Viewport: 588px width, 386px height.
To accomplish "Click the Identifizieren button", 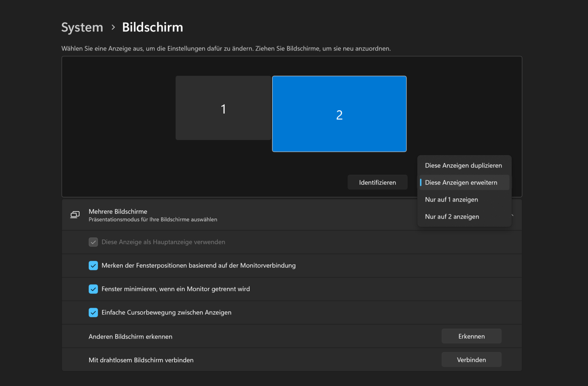I will (x=377, y=182).
